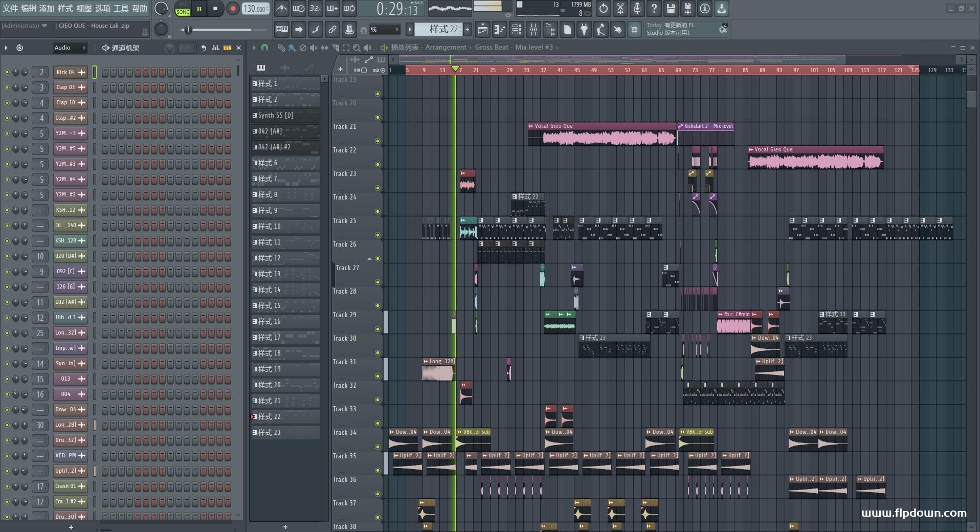Open the mixer window icon
This screenshot has width=980, height=532.
tap(533, 30)
